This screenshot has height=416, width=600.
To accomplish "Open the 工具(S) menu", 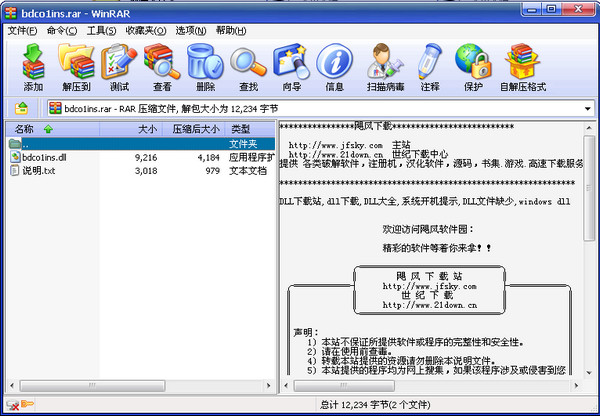I will (x=101, y=31).
